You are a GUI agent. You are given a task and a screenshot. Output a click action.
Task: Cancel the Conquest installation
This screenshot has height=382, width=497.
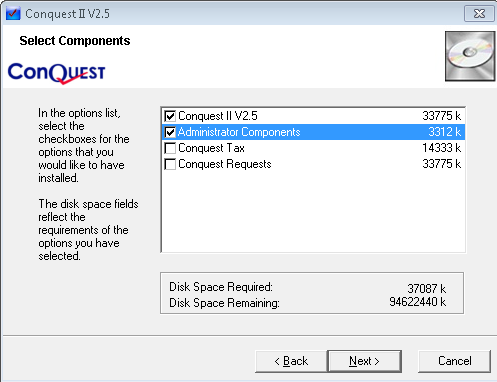pyautogui.click(x=455, y=361)
